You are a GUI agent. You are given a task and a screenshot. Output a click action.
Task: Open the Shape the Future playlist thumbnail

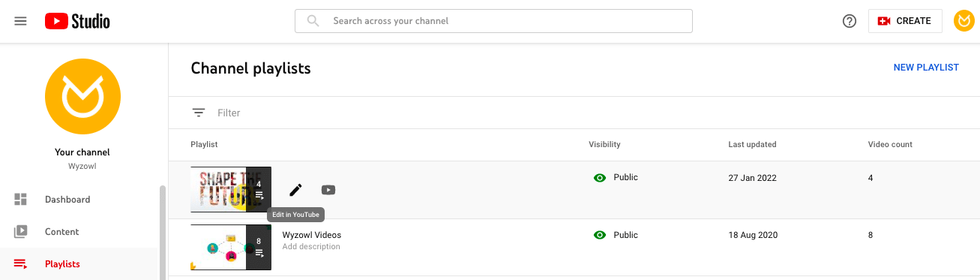[x=231, y=190]
